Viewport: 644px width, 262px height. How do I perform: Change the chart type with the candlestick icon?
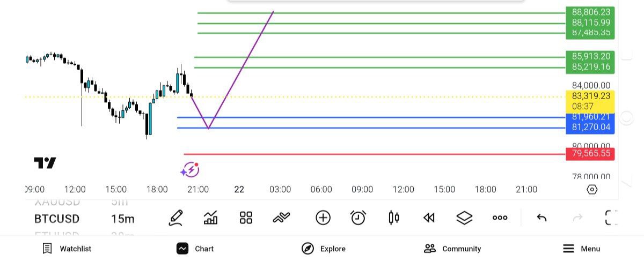coord(394,218)
